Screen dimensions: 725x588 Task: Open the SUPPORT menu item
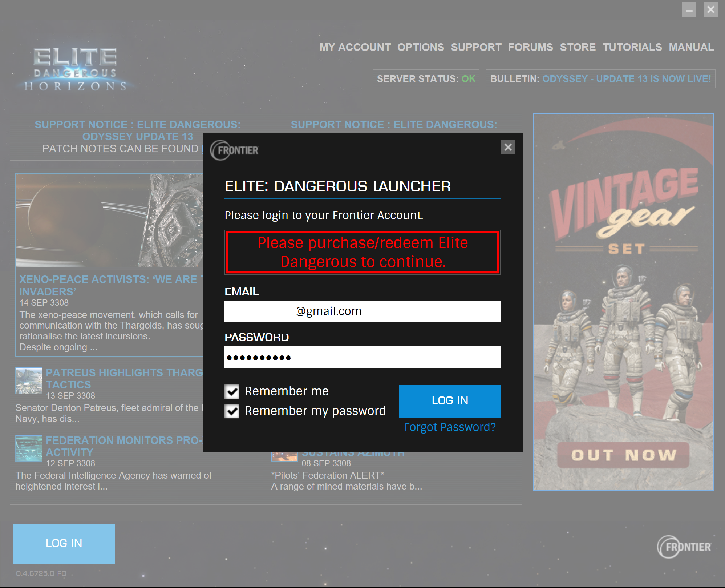click(476, 47)
